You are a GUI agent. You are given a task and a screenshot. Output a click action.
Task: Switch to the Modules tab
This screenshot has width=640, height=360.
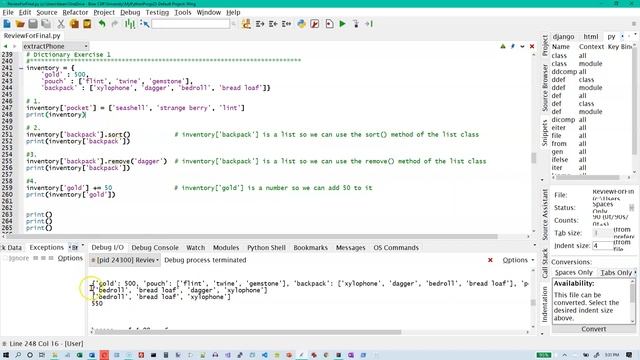pyautogui.click(x=226, y=248)
